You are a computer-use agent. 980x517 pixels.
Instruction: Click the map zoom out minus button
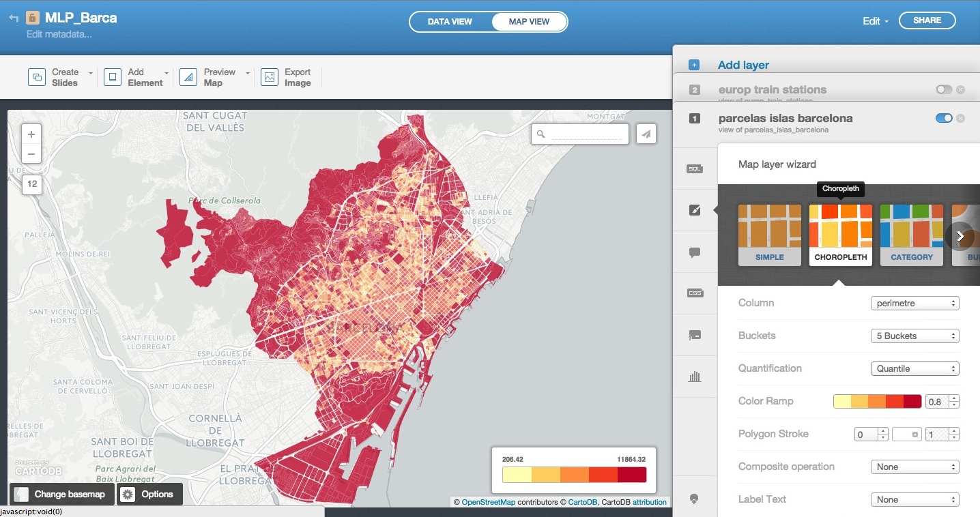(x=31, y=154)
